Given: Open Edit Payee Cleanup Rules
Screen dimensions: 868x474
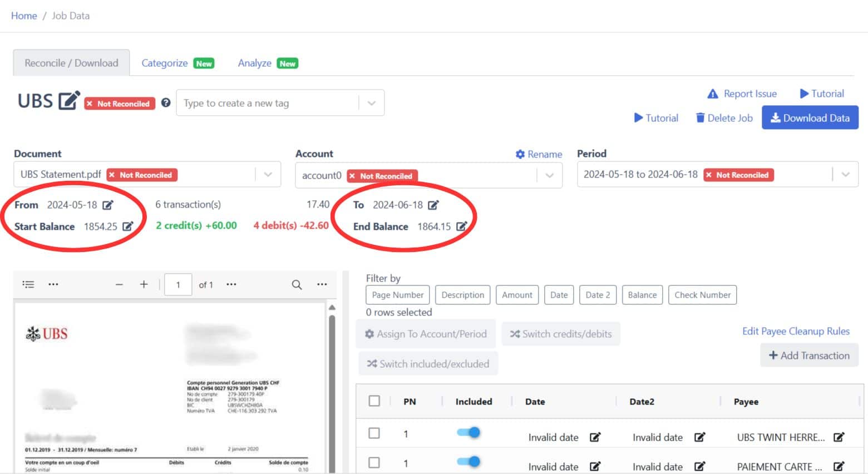Looking at the screenshot, I should [x=796, y=331].
